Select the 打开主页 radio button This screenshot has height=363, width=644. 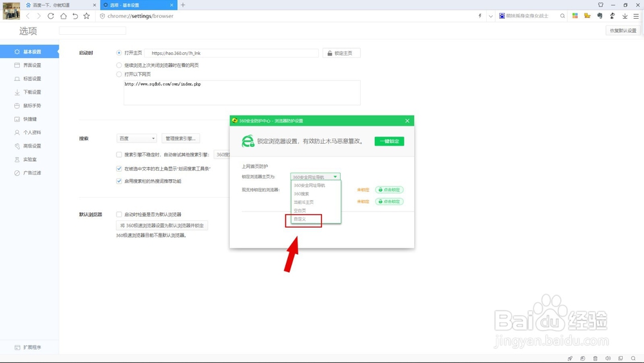[118, 53]
